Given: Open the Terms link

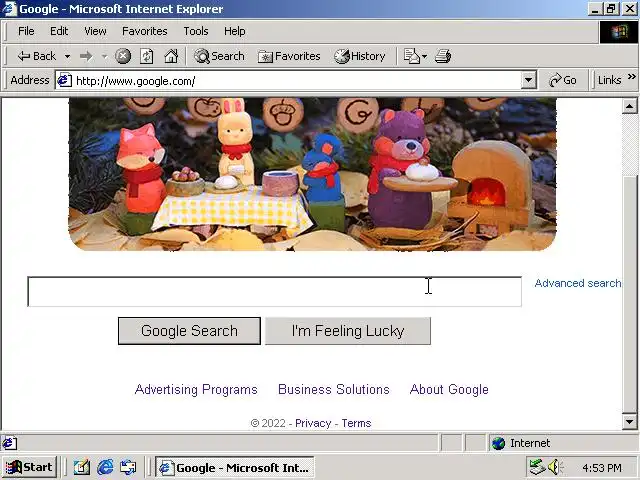Looking at the screenshot, I should (x=356, y=423).
